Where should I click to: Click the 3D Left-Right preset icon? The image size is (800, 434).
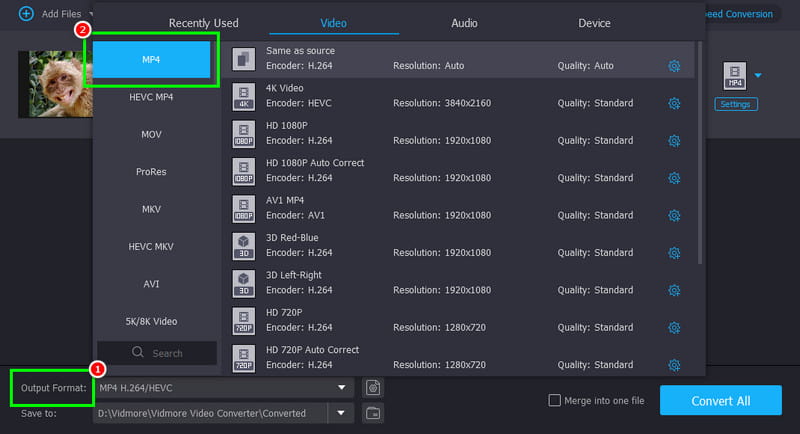pos(244,284)
